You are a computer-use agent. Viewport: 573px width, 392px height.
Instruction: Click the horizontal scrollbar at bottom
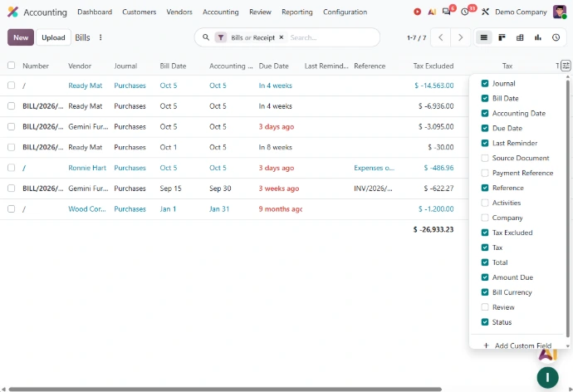click(x=225, y=389)
